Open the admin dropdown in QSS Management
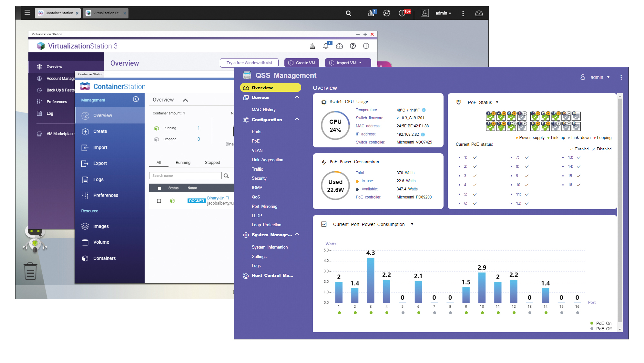The height and width of the screenshot is (363, 644). (599, 77)
